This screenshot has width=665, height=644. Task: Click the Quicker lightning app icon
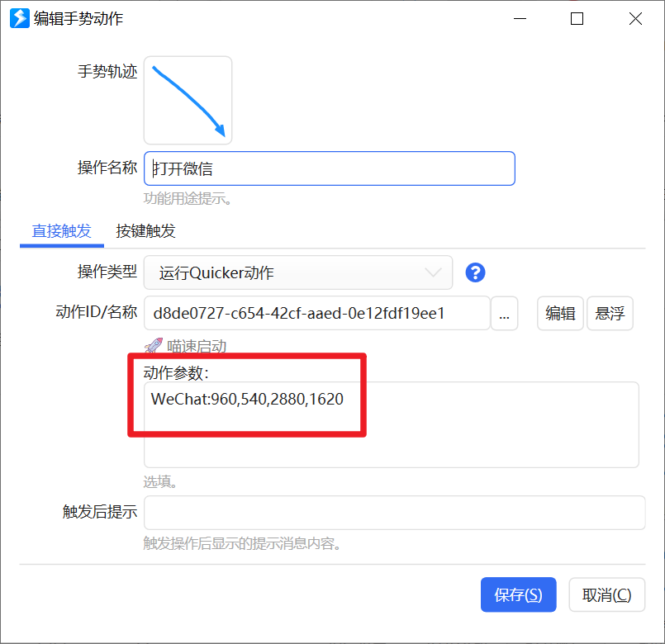[20, 18]
